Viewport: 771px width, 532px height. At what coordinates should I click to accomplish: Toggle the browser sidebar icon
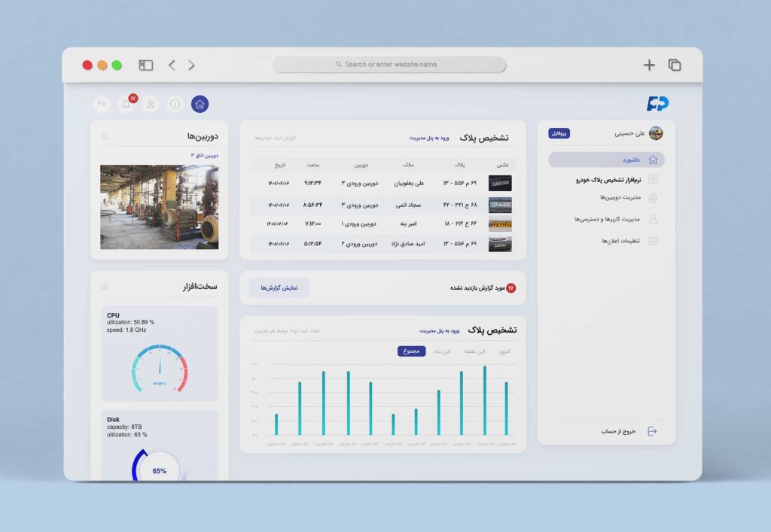coord(146,65)
